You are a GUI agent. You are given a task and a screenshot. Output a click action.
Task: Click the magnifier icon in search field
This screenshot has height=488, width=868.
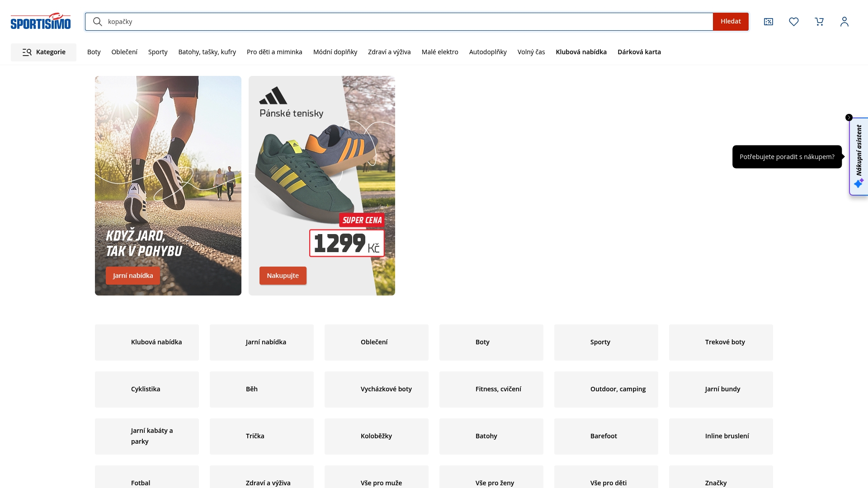(98, 22)
